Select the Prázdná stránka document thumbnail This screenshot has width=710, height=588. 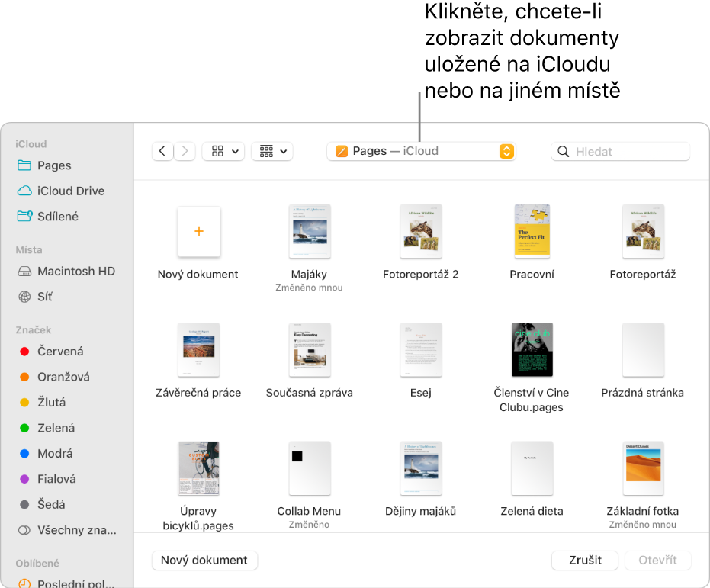[643, 350]
